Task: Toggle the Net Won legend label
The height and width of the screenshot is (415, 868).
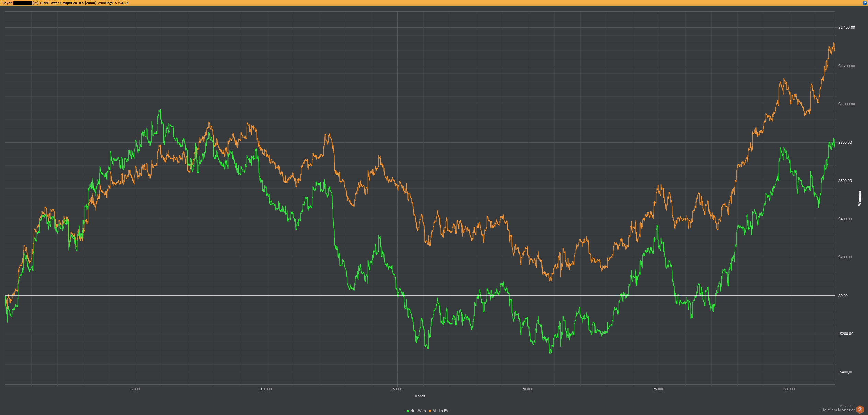Action: (x=418, y=411)
